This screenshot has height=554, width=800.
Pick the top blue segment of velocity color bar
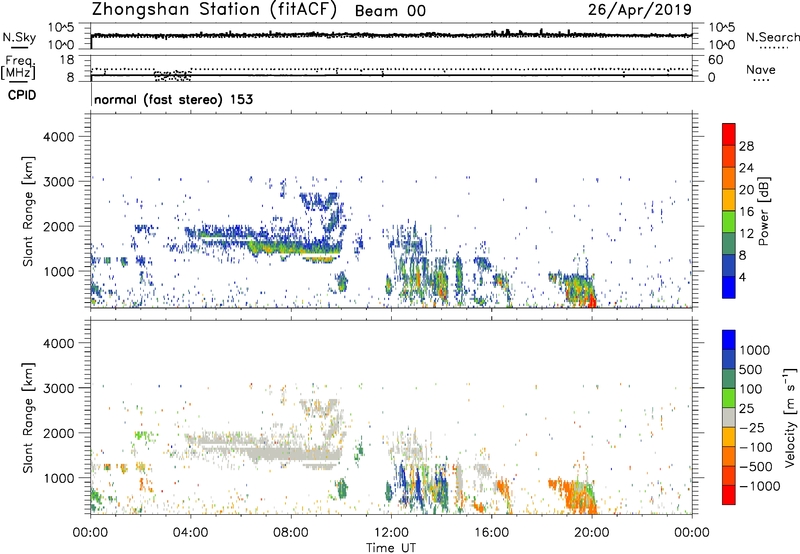point(729,340)
